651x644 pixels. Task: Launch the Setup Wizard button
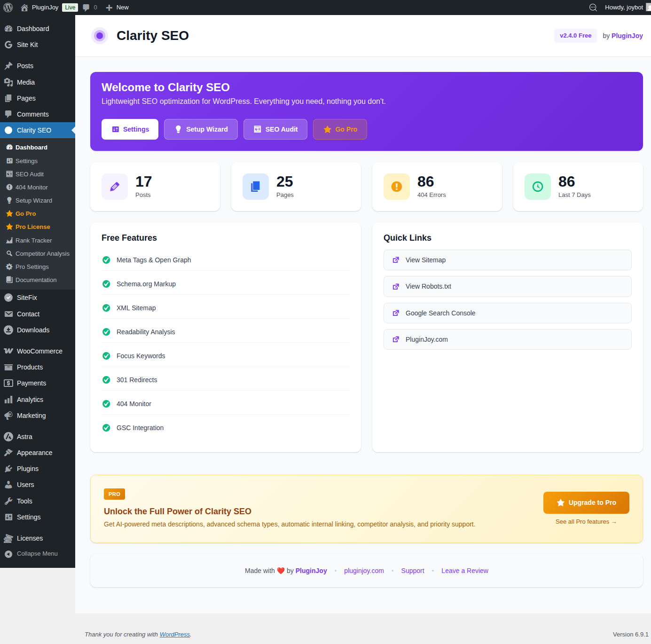(201, 129)
